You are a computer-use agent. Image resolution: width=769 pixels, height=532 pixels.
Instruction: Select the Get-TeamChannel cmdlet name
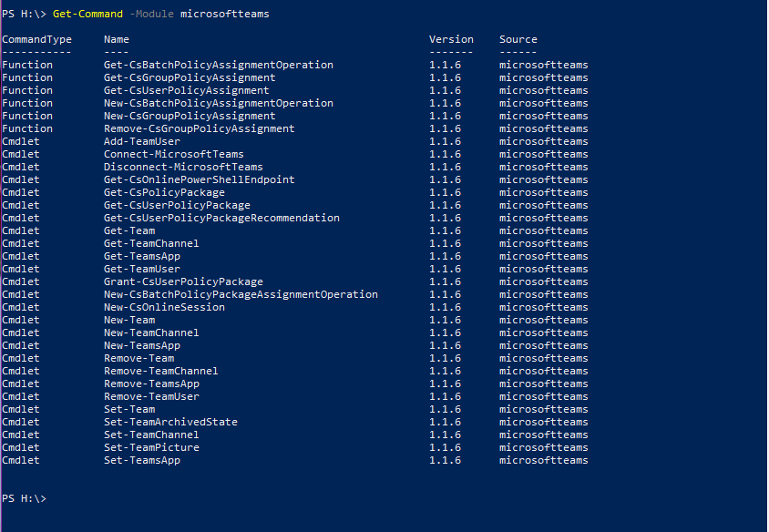(x=151, y=243)
